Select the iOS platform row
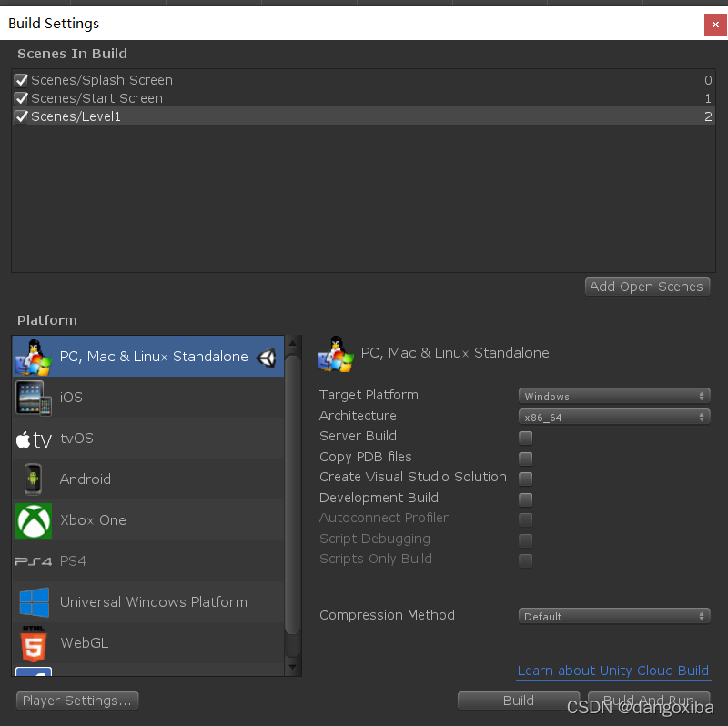Viewport: 728px width, 726px height. (x=148, y=398)
